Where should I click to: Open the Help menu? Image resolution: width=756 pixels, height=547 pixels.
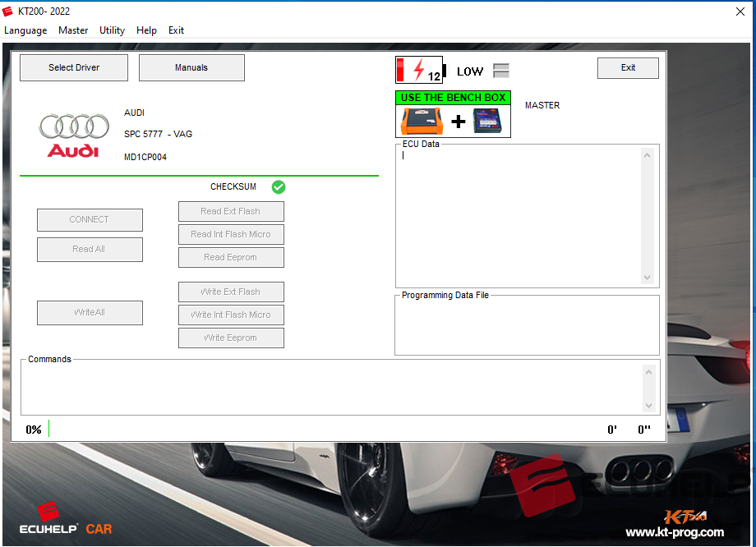coord(146,30)
